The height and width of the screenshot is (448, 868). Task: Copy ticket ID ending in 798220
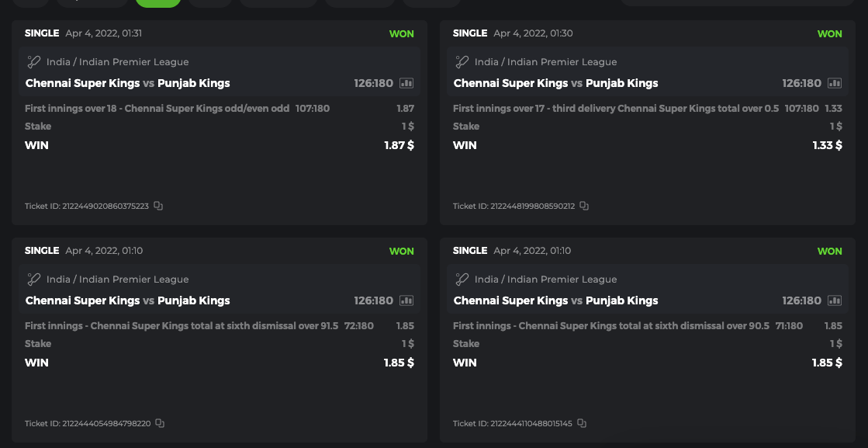pos(160,423)
